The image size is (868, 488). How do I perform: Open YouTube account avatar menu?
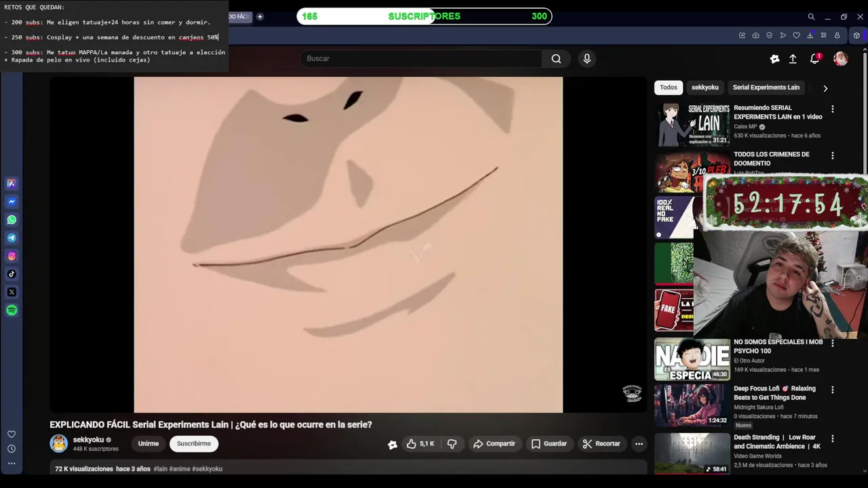(840, 59)
